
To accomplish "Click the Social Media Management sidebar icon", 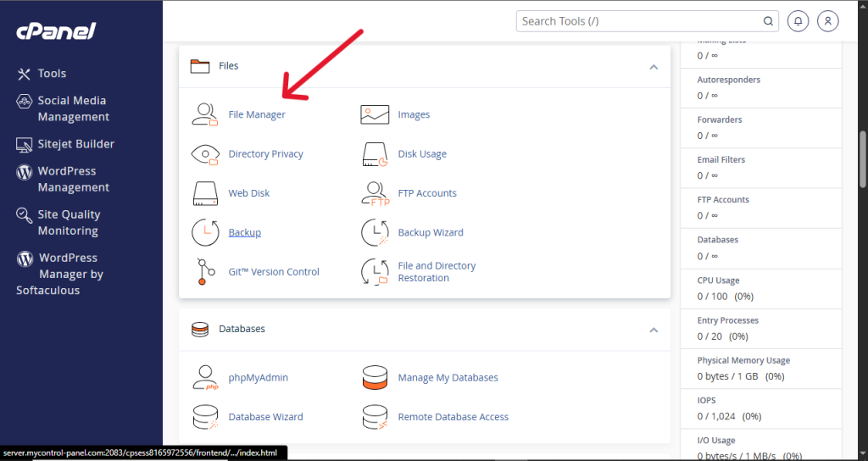I will pyautogui.click(x=24, y=101).
